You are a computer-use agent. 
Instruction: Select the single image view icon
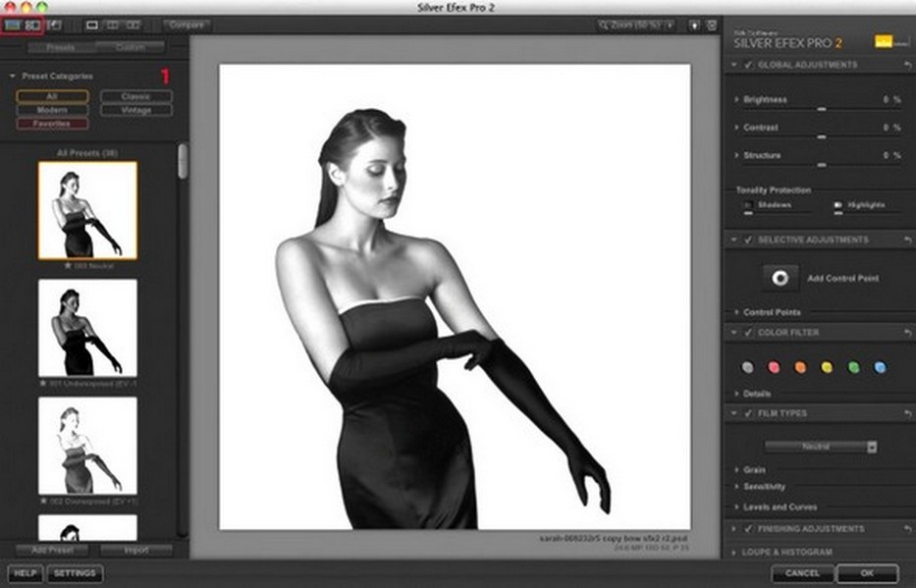[93, 25]
